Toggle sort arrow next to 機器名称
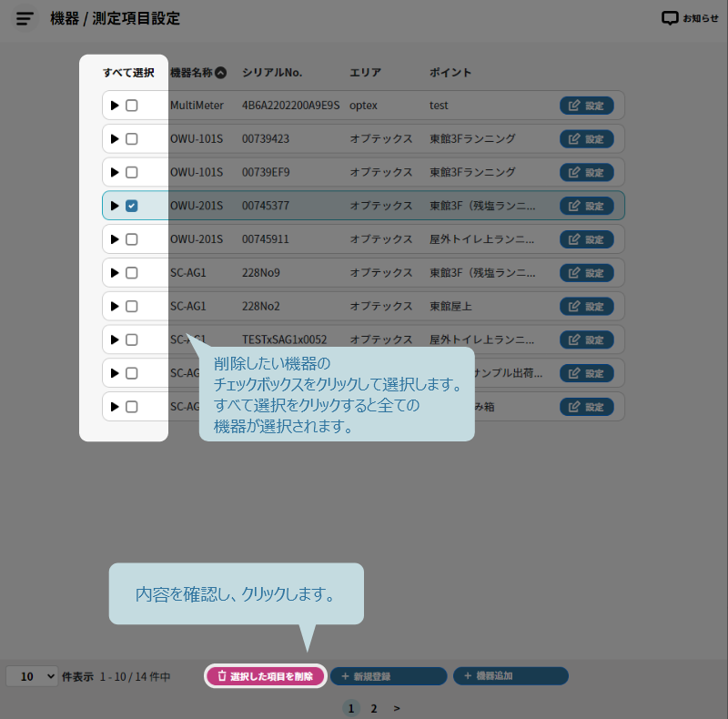 [x=221, y=73]
